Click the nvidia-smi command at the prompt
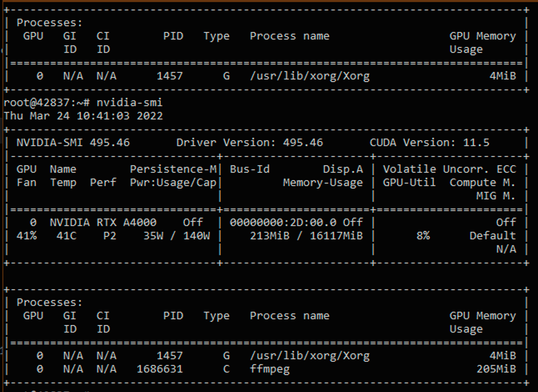The image size is (538, 392). [x=129, y=103]
